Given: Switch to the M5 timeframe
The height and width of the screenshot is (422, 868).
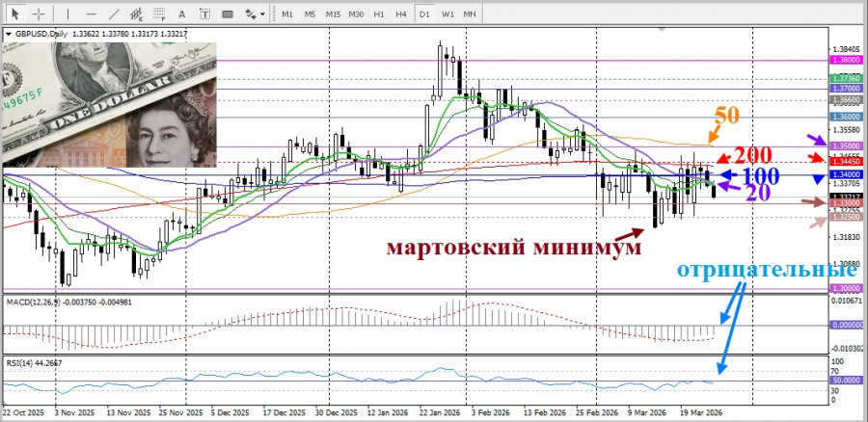Looking at the screenshot, I should pyautogui.click(x=310, y=13).
